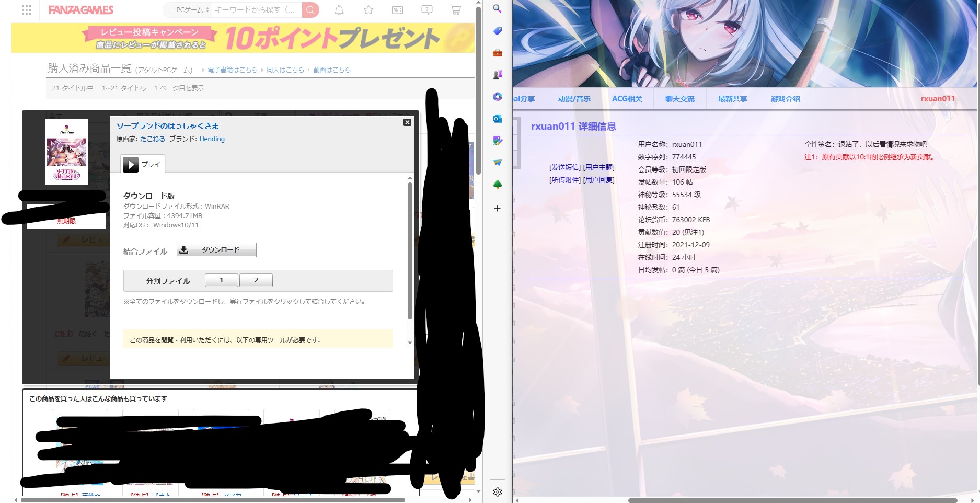The height and width of the screenshot is (503, 980).
Task: Open forum tab 游戏介绍
Action: (785, 99)
